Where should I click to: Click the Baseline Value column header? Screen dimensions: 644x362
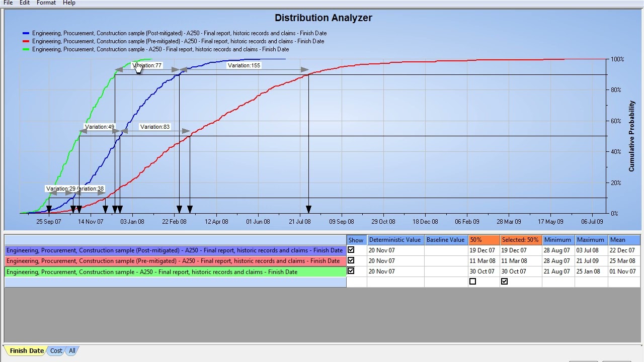(x=446, y=240)
